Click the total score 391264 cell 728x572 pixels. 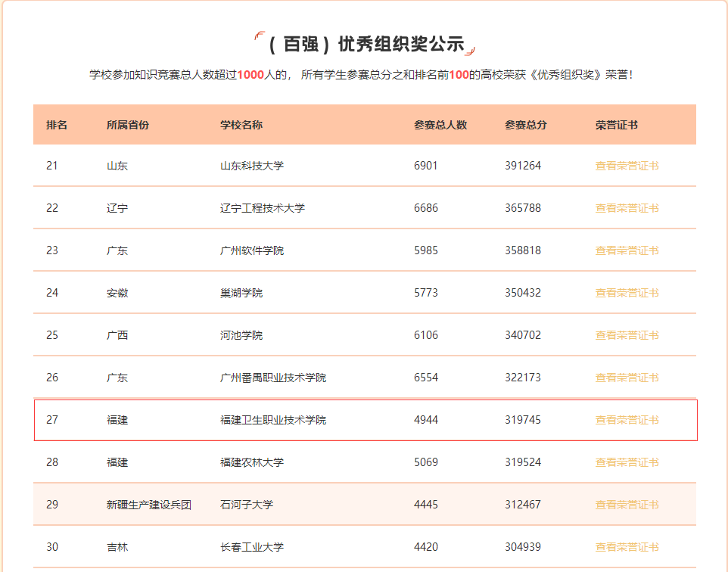click(523, 166)
